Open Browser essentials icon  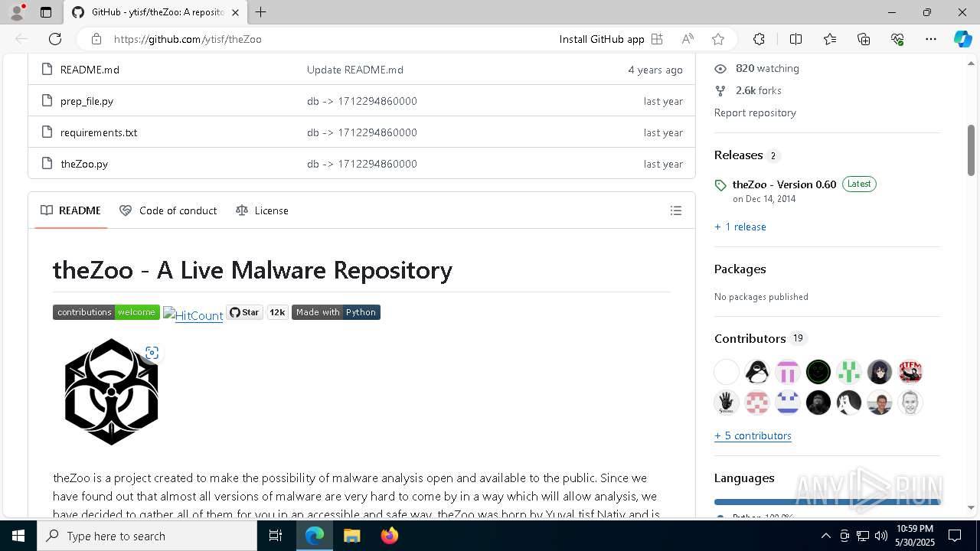(897, 39)
